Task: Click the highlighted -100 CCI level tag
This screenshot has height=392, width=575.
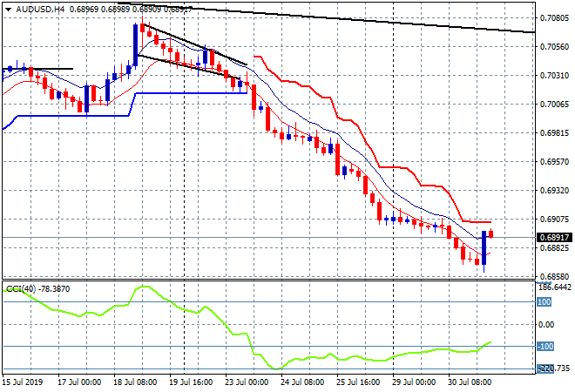Action: click(545, 347)
